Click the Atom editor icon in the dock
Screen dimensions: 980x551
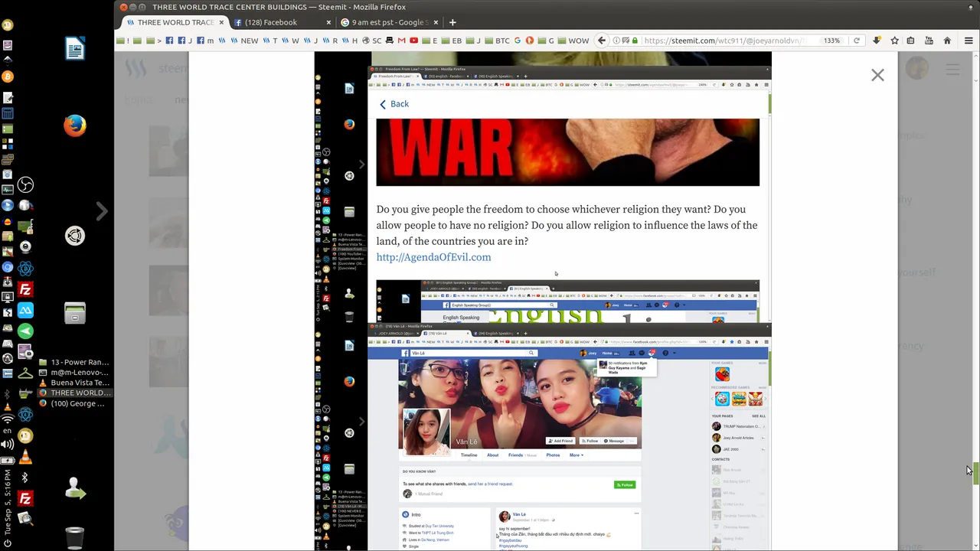click(25, 269)
